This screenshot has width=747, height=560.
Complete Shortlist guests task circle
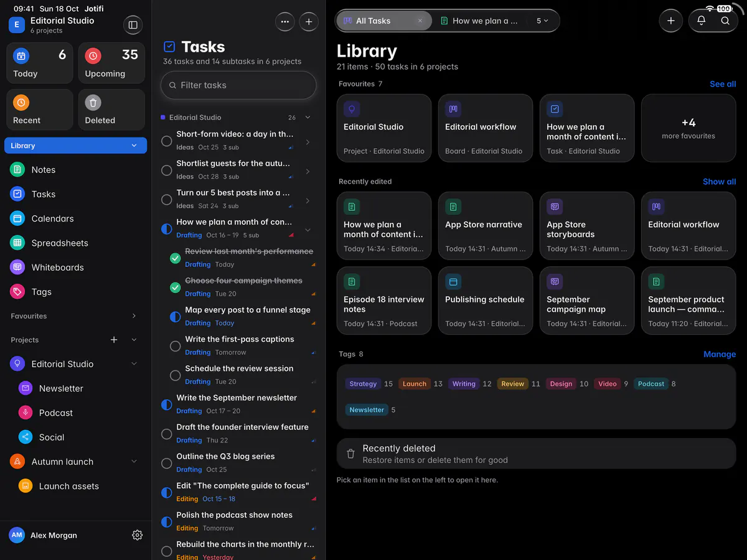167,170
